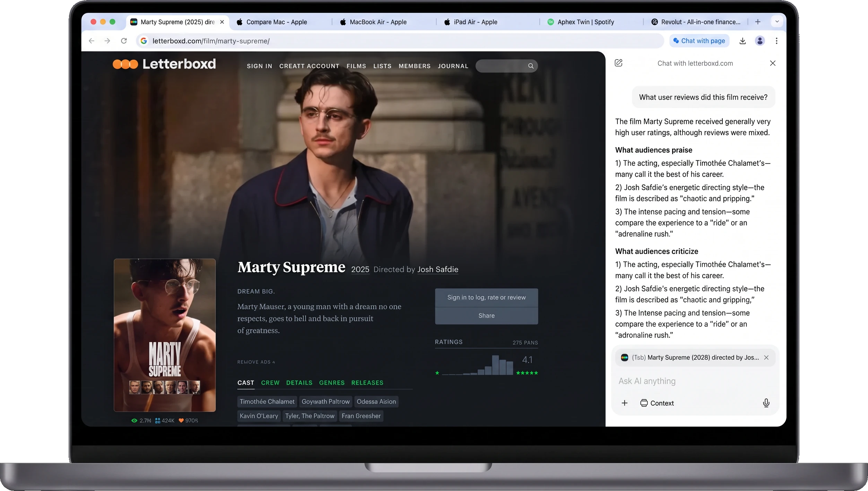
Task: Open the Timothée Chalamet cast chip
Action: click(267, 401)
